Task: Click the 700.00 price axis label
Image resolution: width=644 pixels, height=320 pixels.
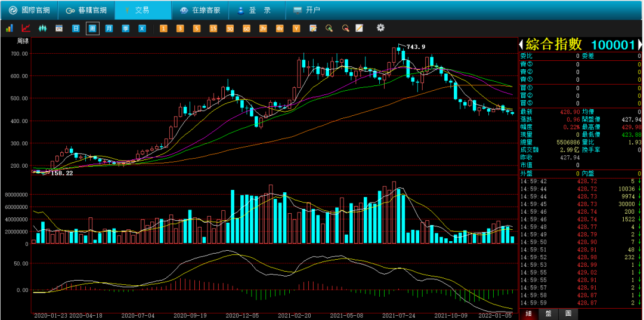Action: [x=20, y=54]
